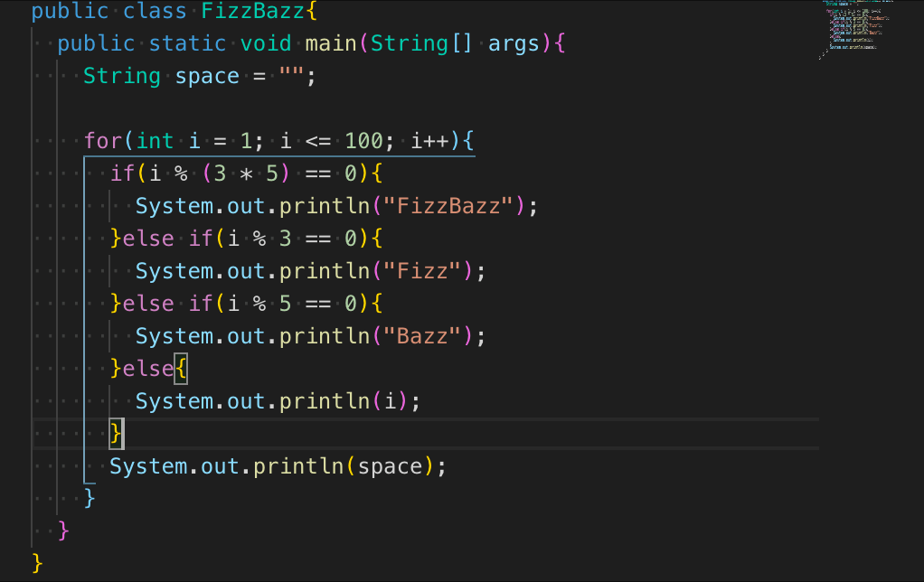The width and height of the screenshot is (924, 582).
Task: Click the code minimap preview in the corner
Action: [x=855, y=28]
